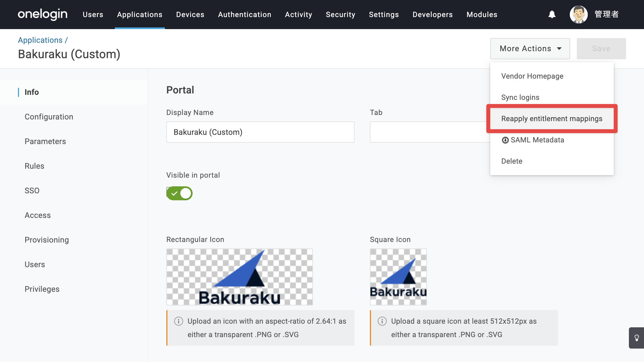
Task: Open the Devices navigation menu
Action: point(190,15)
